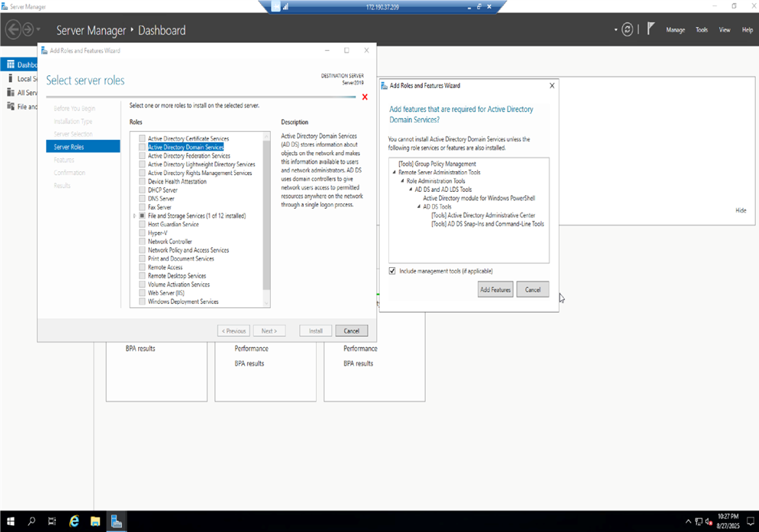Click the Windows Start button
This screenshot has height=532, width=759.
pyautogui.click(x=11, y=521)
